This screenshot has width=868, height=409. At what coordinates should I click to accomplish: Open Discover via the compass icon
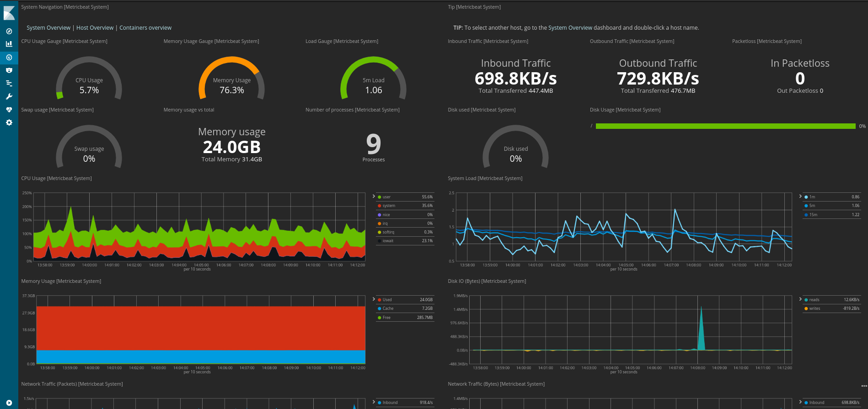[x=9, y=32]
